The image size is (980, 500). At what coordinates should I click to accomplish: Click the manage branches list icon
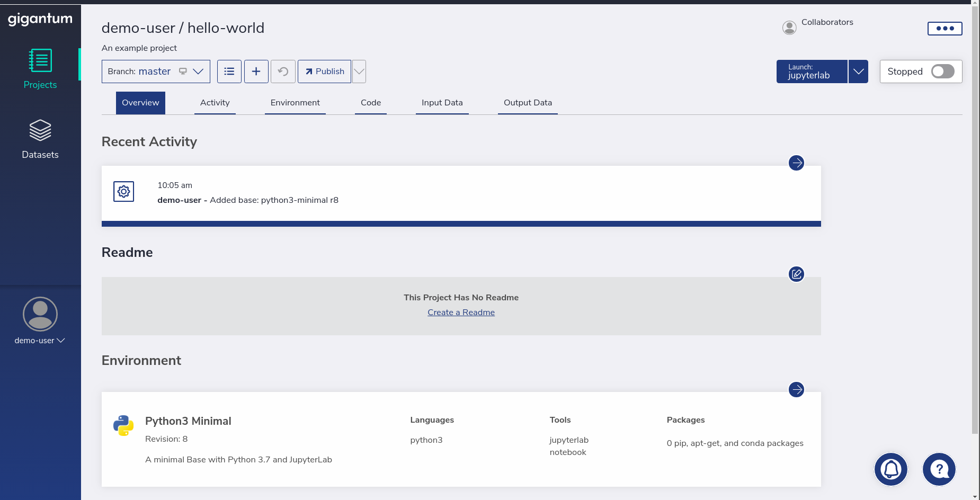pos(229,72)
